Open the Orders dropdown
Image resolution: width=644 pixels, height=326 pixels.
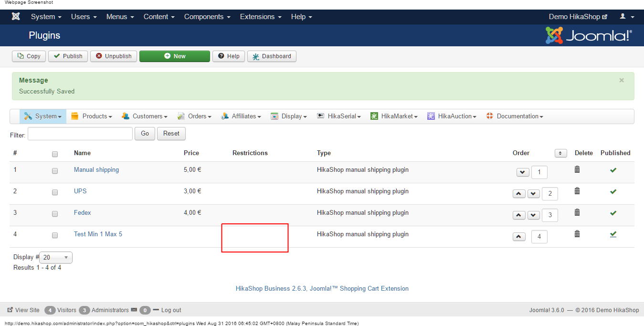pyautogui.click(x=195, y=116)
